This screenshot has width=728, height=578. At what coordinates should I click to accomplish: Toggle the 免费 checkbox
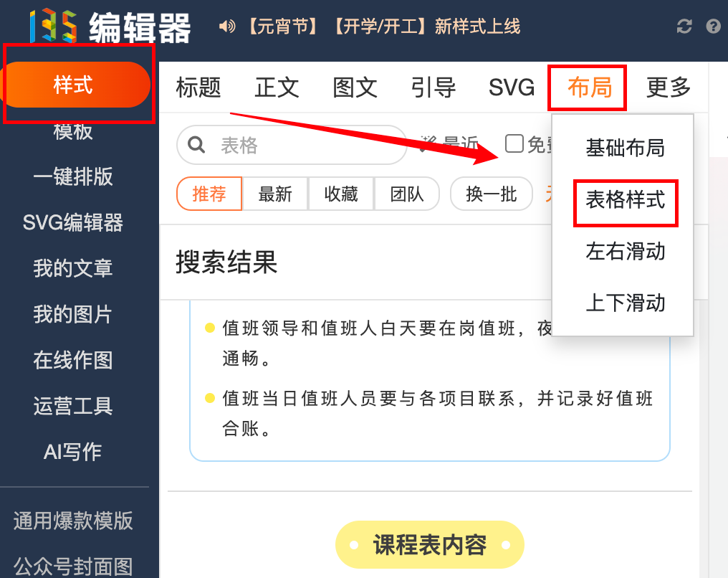[514, 143]
